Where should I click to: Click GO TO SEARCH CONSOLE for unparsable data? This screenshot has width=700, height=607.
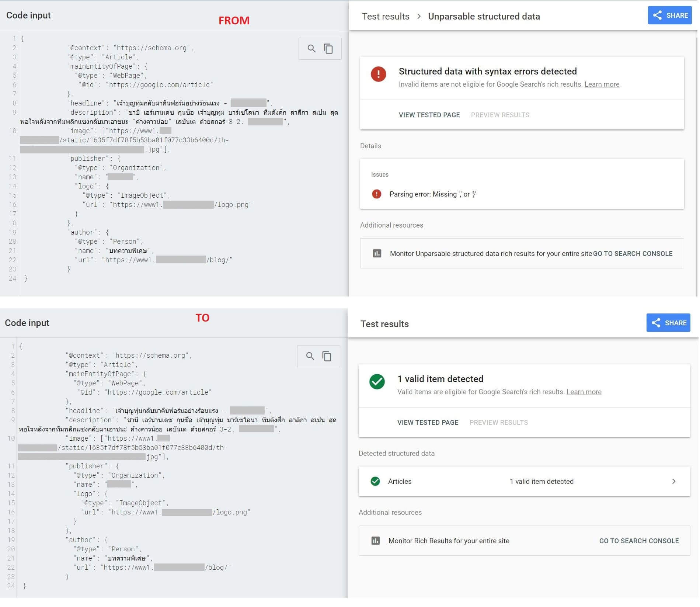(633, 254)
